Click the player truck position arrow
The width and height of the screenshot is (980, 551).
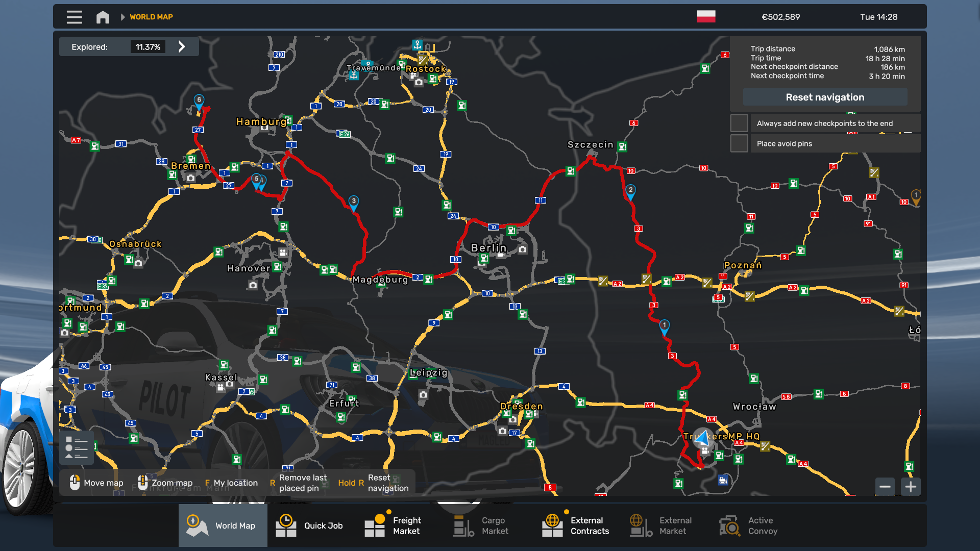tap(703, 438)
